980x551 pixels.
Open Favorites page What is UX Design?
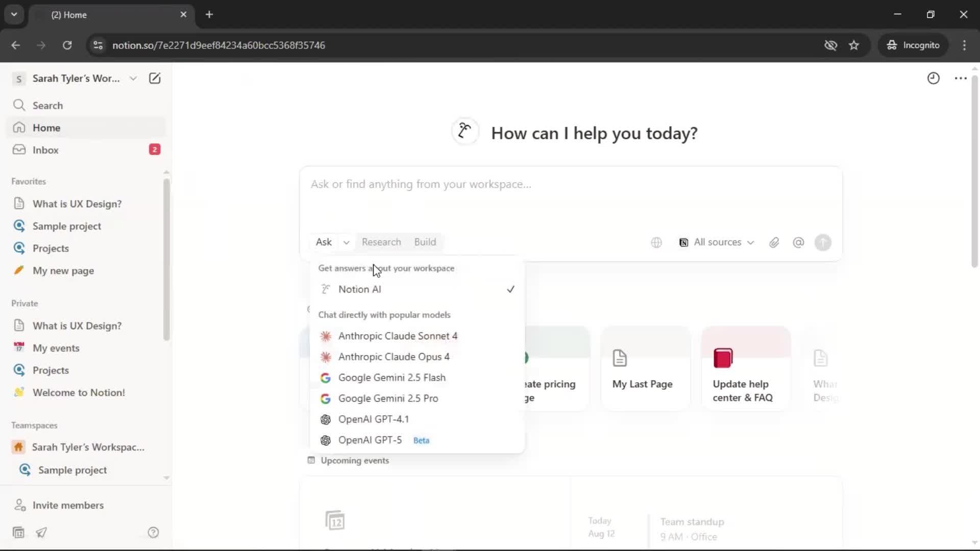point(86,204)
